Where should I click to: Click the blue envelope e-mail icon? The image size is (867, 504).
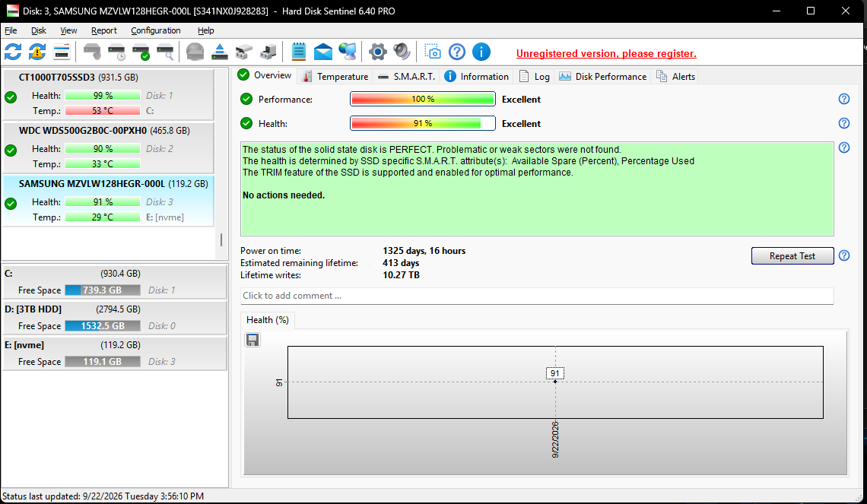point(323,52)
